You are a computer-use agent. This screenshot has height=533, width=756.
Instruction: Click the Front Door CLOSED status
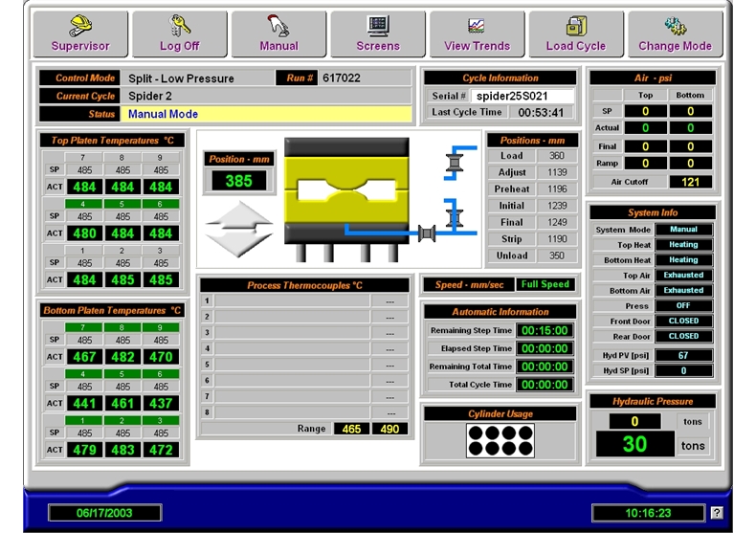[x=683, y=322]
